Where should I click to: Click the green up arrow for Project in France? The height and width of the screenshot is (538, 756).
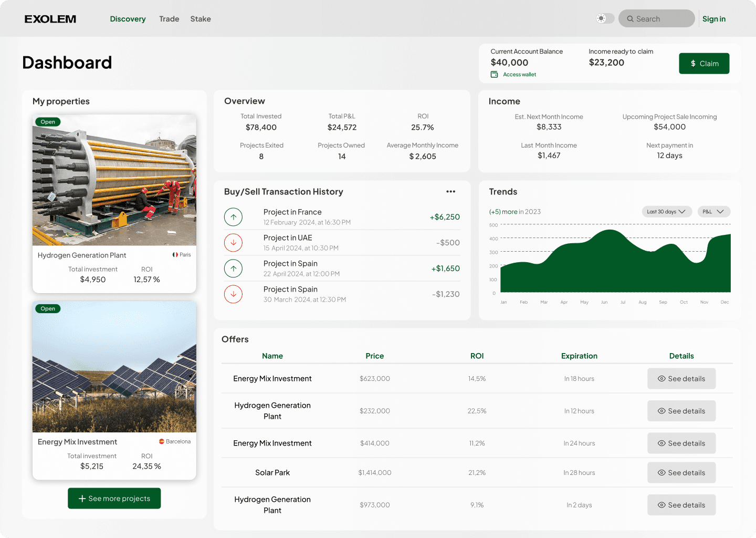click(x=233, y=217)
